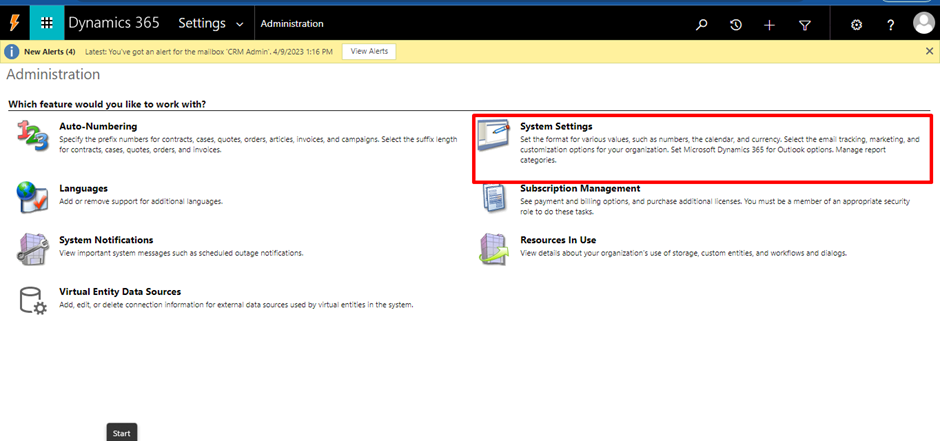Select the Administration breadcrumb in nav bar
This screenshot has height=441, width=940.
click(292, 24)
